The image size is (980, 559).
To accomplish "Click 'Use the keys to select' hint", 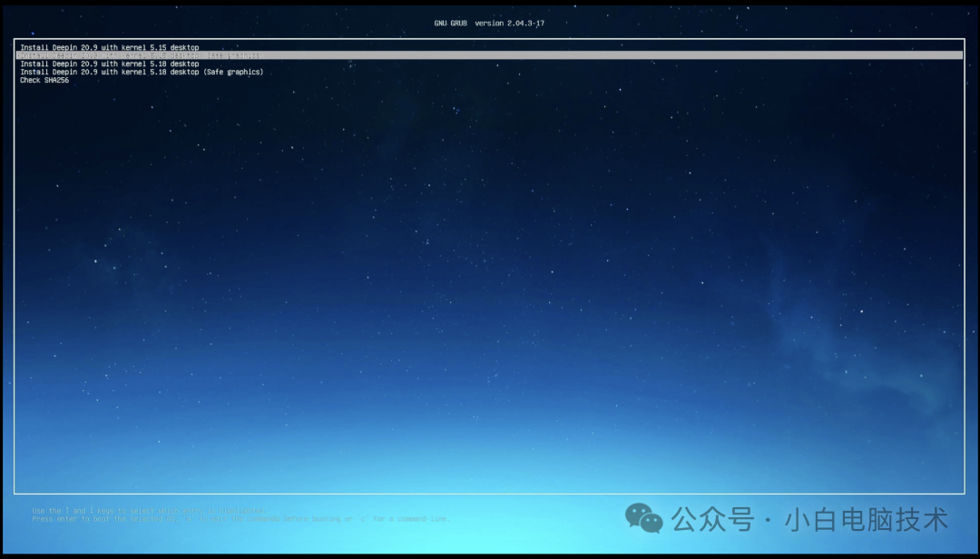I will [150, 511].
